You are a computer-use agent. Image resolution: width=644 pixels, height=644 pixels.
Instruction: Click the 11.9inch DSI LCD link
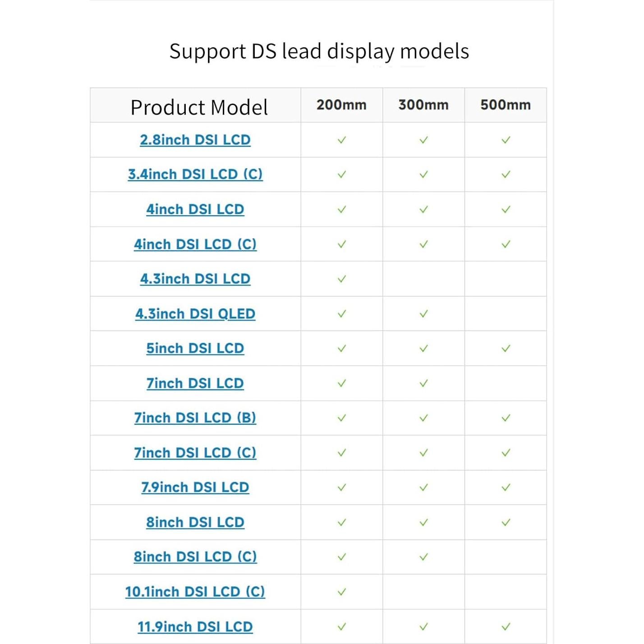click(x=195, y=627)
